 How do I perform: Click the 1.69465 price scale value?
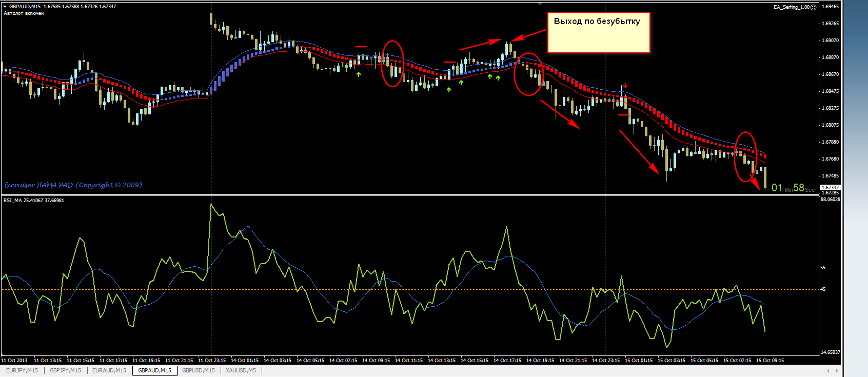click(831, 7)
